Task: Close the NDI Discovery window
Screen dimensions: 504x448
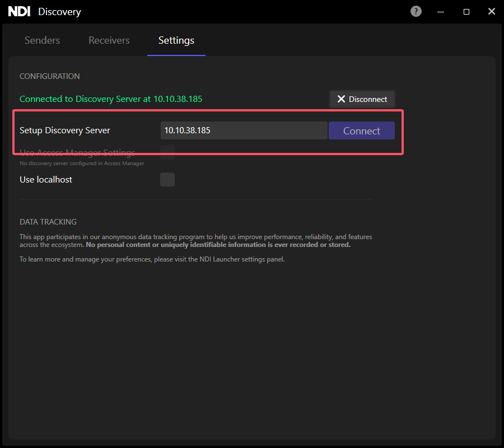Action: 492,12
